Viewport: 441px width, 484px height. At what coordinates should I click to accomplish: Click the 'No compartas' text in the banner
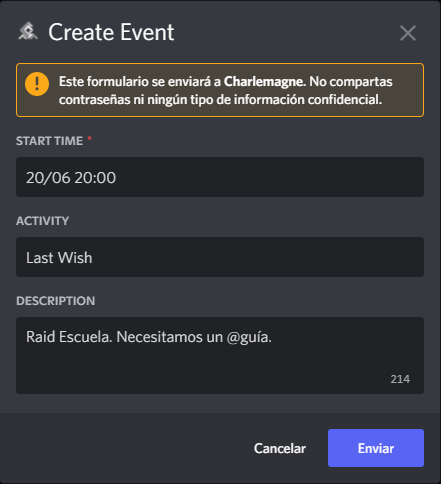pyautogui.click(x=351, y=82)
